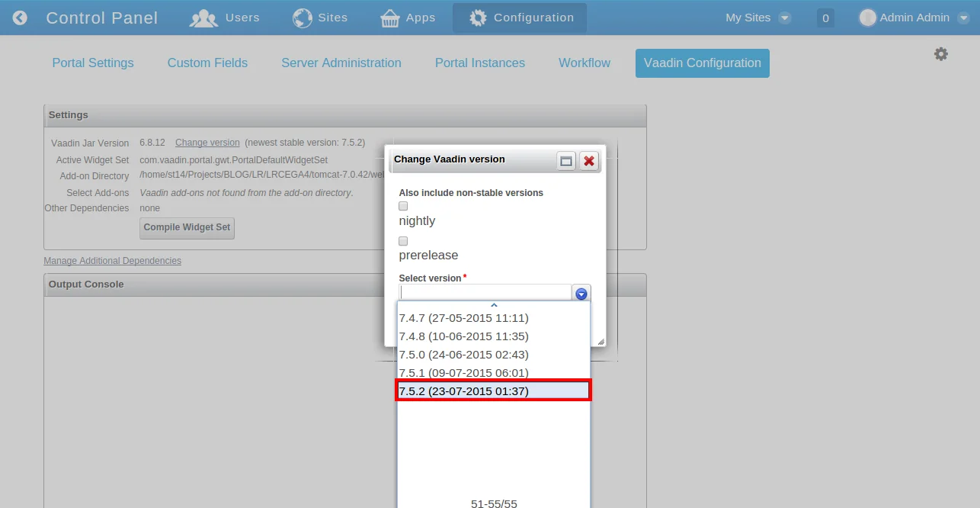Click the Change version link
980x508 pixels.
[x=207, y=143]
